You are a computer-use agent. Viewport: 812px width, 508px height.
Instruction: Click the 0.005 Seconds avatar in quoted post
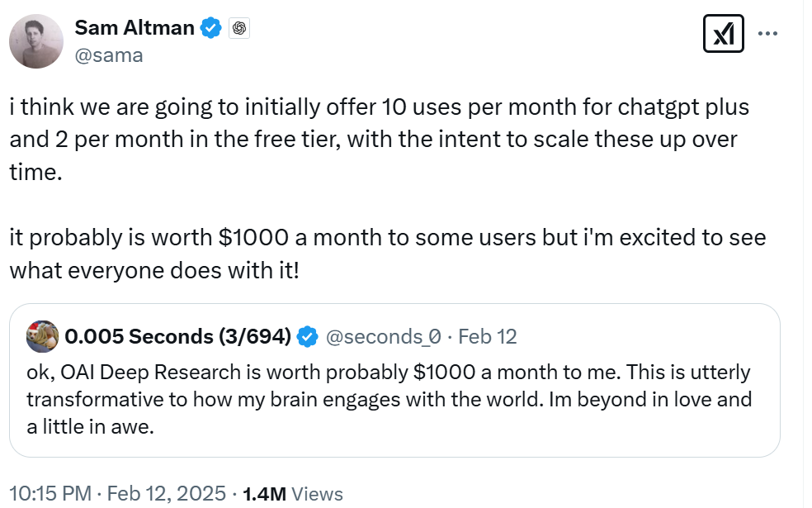tap(43, 336)
